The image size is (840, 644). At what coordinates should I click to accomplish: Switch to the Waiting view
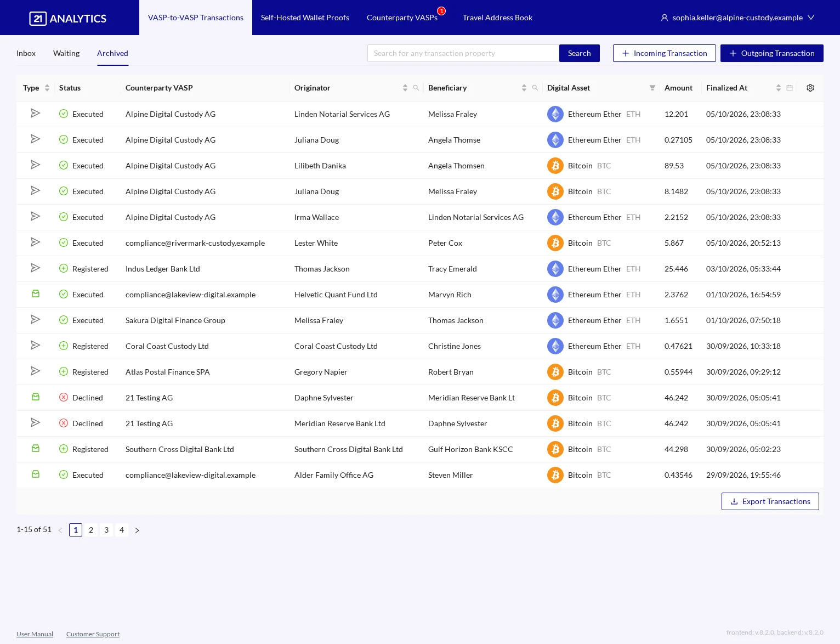point(66,53)
